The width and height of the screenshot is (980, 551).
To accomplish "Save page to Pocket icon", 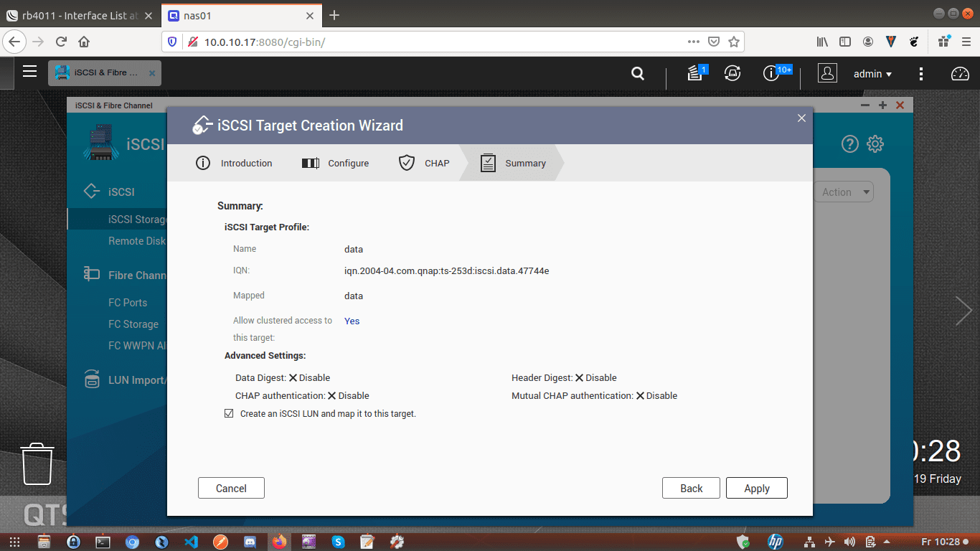I will [714, 42].
